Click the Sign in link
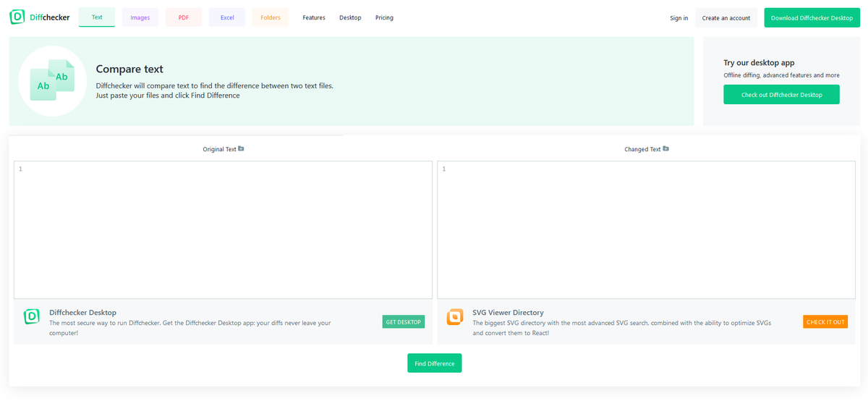 click(679, 18)
